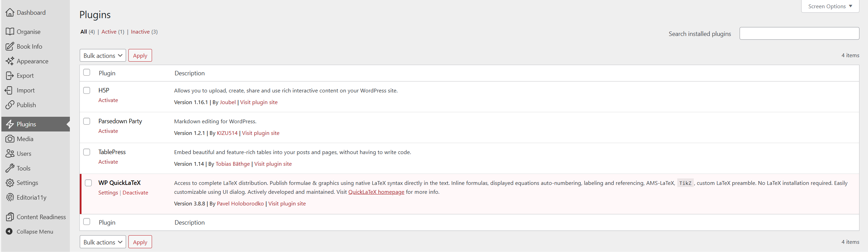Tick the H5P plugin checkbox
The width and height of the screenshot is (868, 252).
coord(87,90)
